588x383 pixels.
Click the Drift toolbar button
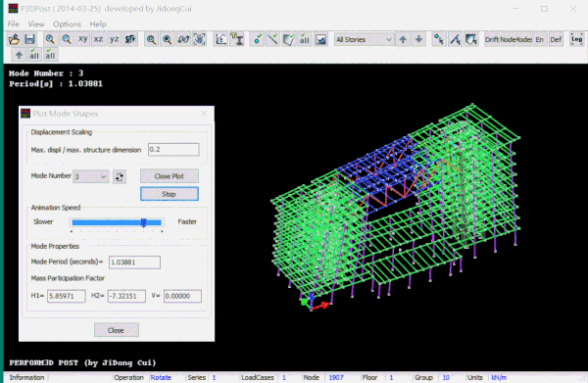click(x=492, y=39)
